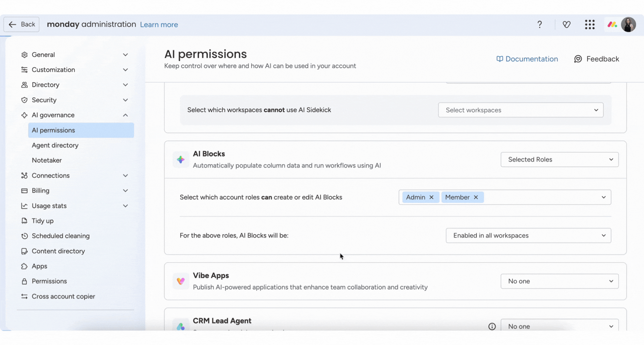Open Content directory settings page

[58, 251]
